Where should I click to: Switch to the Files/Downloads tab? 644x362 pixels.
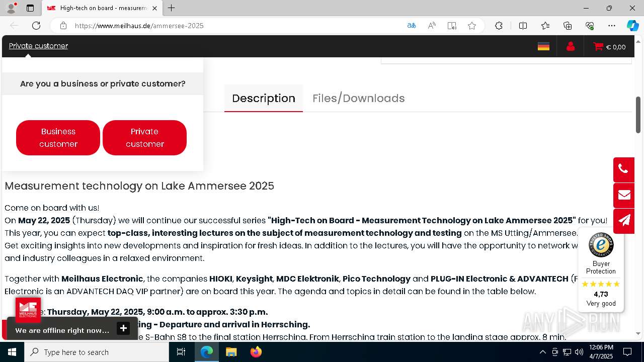pyautogui.click(x=358, y=98)
